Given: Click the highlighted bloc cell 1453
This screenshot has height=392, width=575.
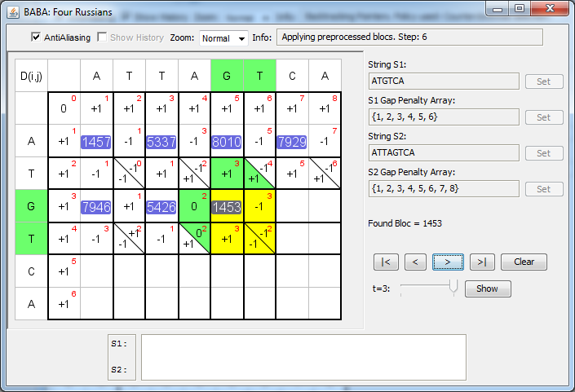Looking at the screenshot, I should [x=227, y=207].
